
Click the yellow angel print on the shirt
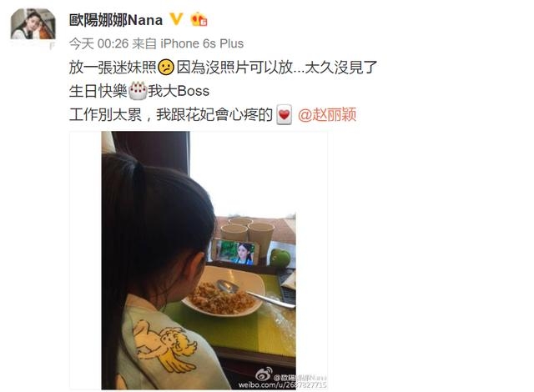tap(164, 344)
